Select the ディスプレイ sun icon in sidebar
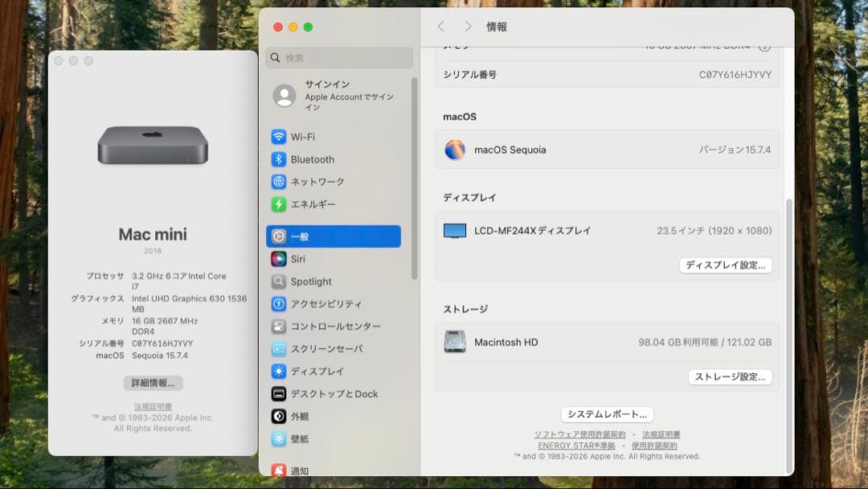 (278, 371)
